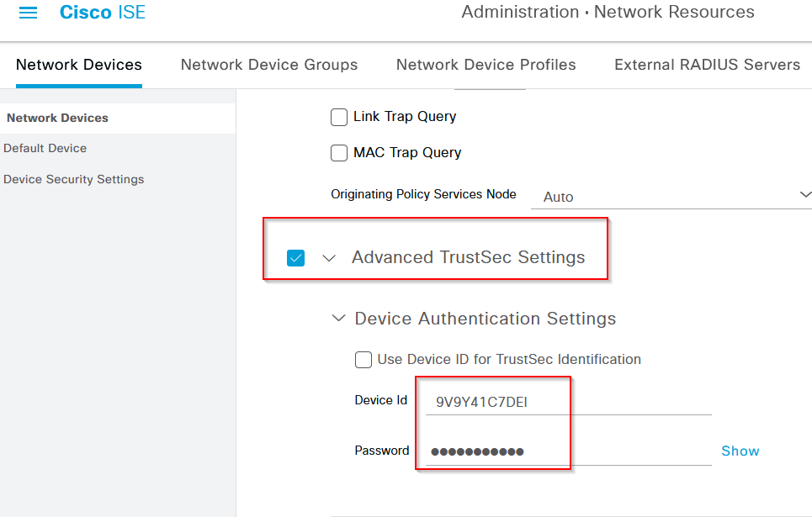Click the Password input field
The image size is (812, 517).
pyautogui.click(x=568, y=451)
